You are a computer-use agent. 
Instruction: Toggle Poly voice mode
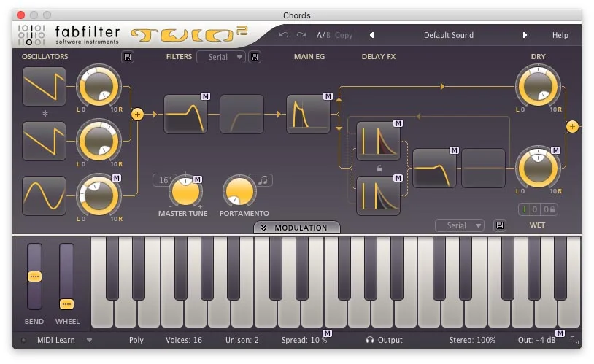coord(136,340)
